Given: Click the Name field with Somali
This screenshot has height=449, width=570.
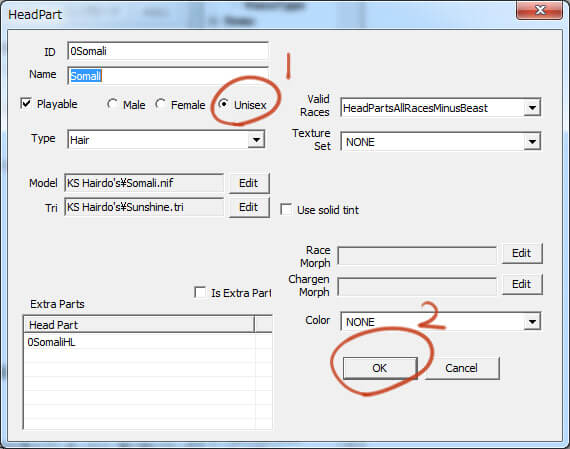Looking at the screenshot, I should pos(168,76).
